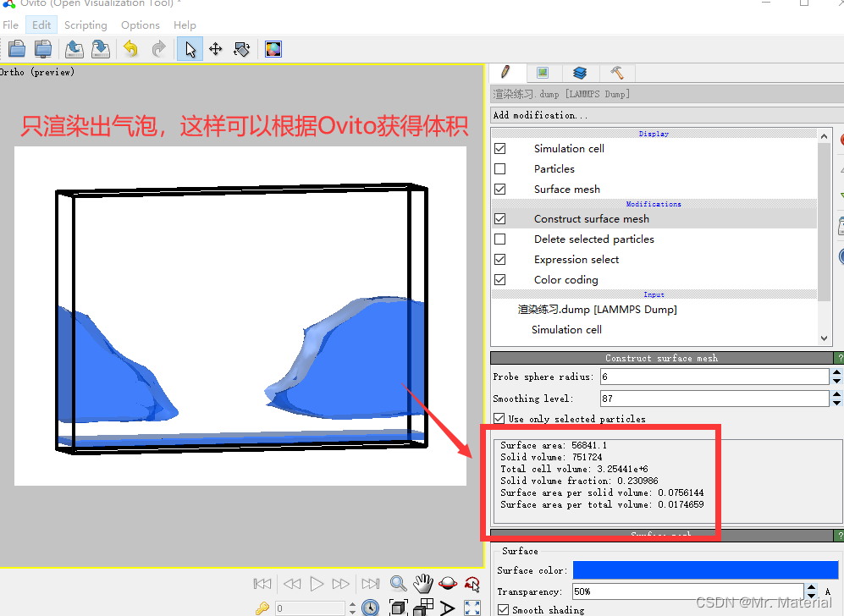Viewport: 844px width, 616px height.
Task: Toggle Surface mesh display checkbox
Action: [500, 190]
